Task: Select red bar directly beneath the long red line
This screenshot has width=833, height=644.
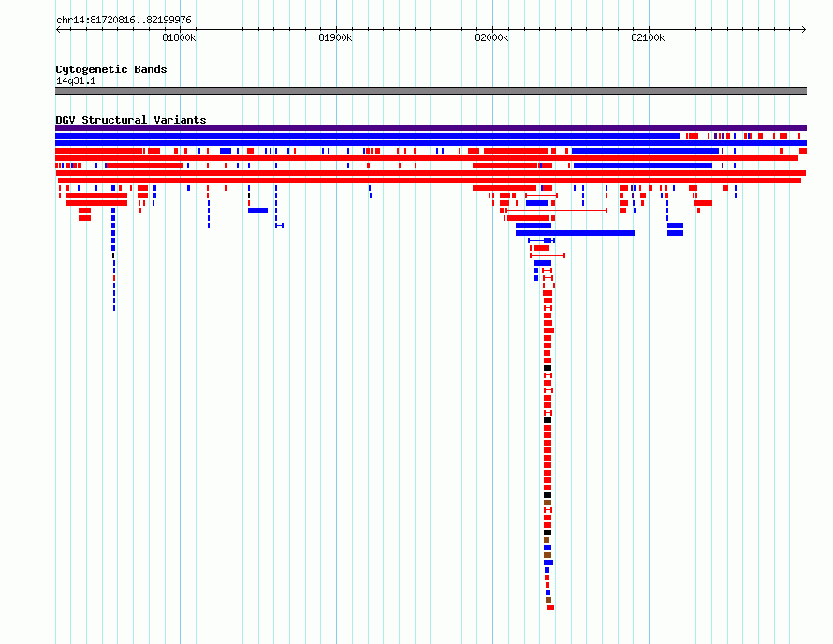Action: [x=528, y=218]
